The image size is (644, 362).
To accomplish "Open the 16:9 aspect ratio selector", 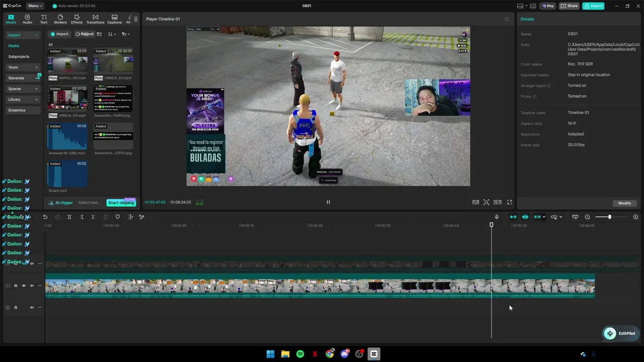I will (x=497, y=202).
